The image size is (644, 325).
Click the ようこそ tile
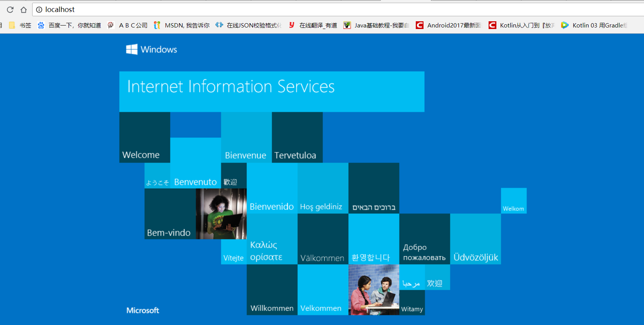(157, 176)
